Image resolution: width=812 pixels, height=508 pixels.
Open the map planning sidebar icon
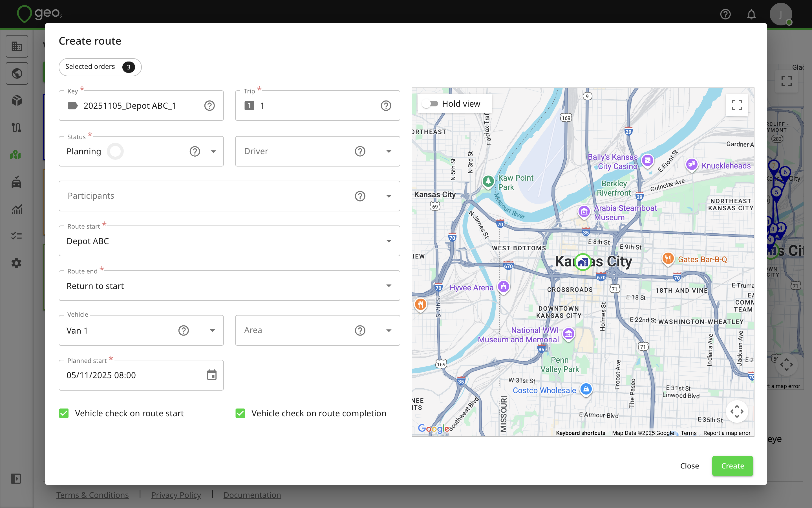[x=16, y=155]
